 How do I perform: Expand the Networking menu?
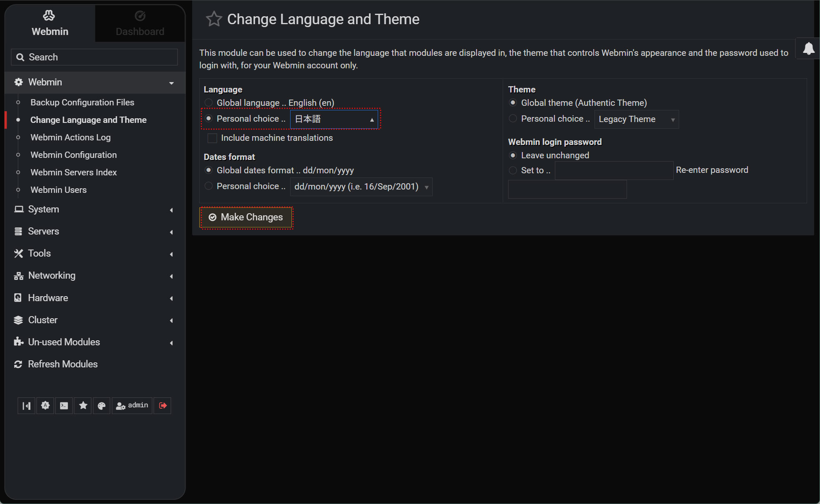[x=52, y=276]
